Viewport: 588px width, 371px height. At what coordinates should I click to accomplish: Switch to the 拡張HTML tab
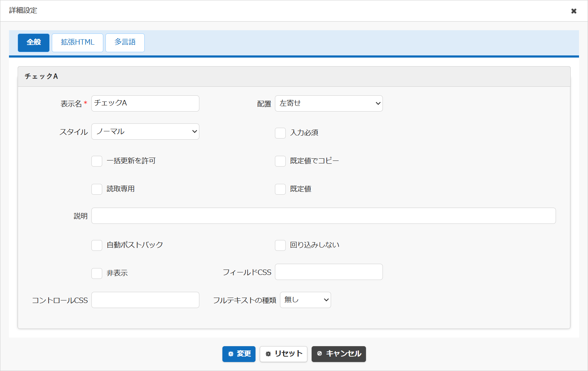pyautogui.click(x=77, y=43)
